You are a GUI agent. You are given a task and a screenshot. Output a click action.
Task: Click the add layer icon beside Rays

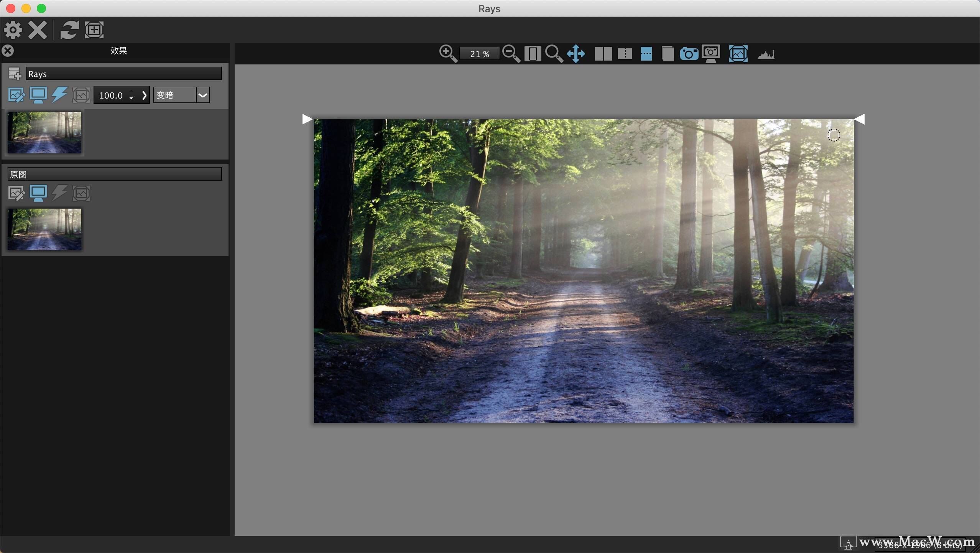click(15, 74)
